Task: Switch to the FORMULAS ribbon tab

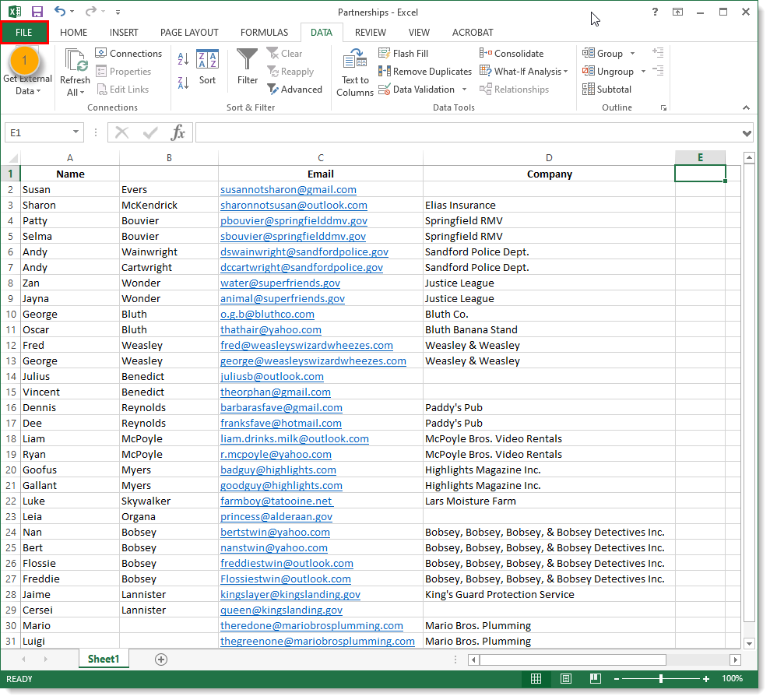Action: point(264,32)
